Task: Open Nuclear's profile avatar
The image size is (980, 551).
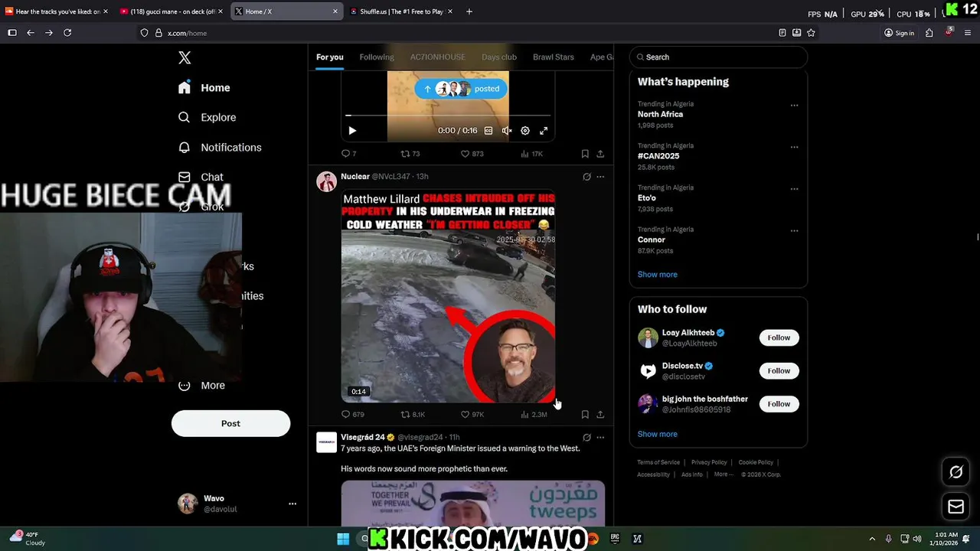Action: click(x=327, y=181)
